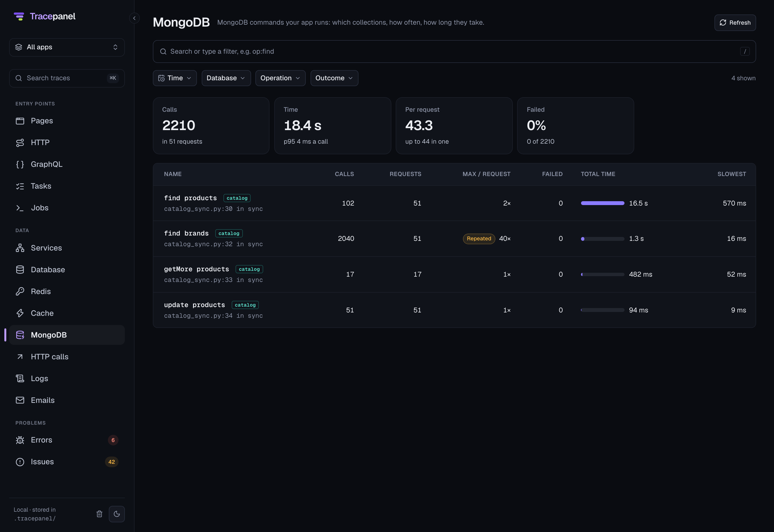Open the Pages entry point

tap(67, 121)
